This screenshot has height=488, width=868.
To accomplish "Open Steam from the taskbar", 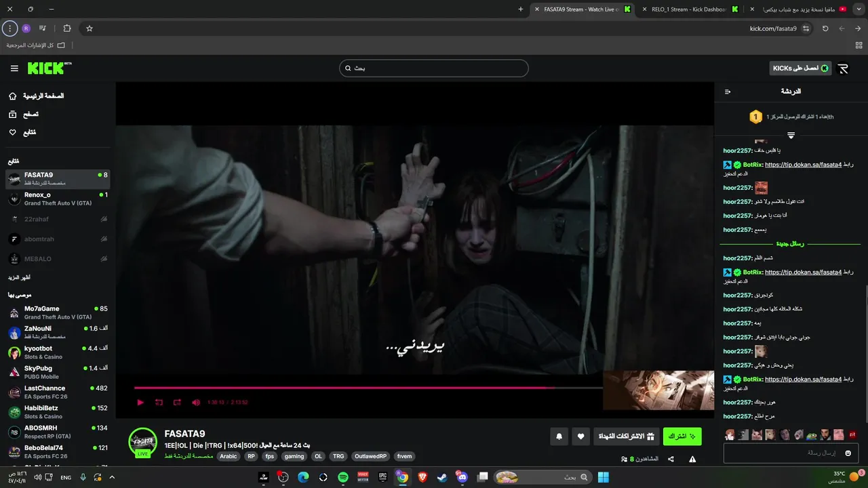I will pyautogui.click(x=442, y=477).
